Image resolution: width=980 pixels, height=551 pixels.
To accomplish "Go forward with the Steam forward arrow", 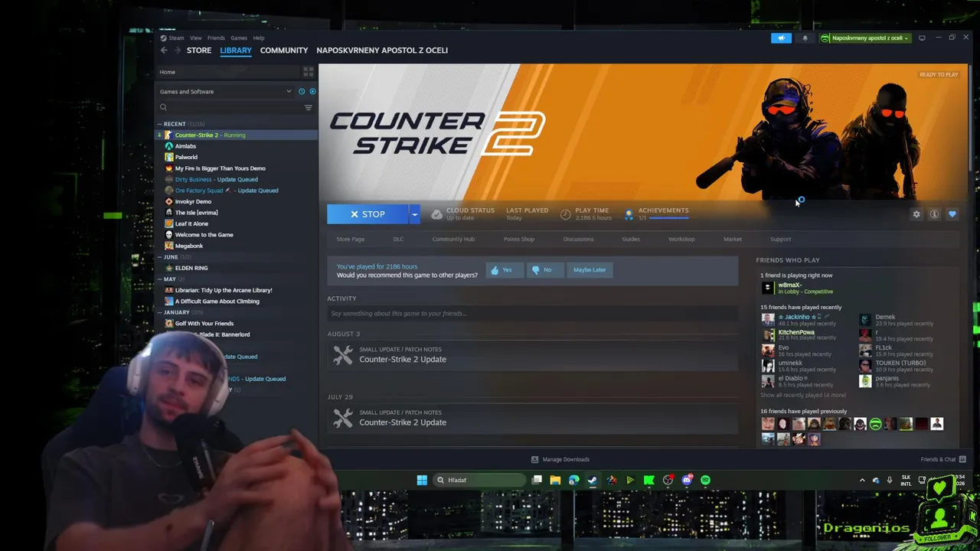I will 178,51.
